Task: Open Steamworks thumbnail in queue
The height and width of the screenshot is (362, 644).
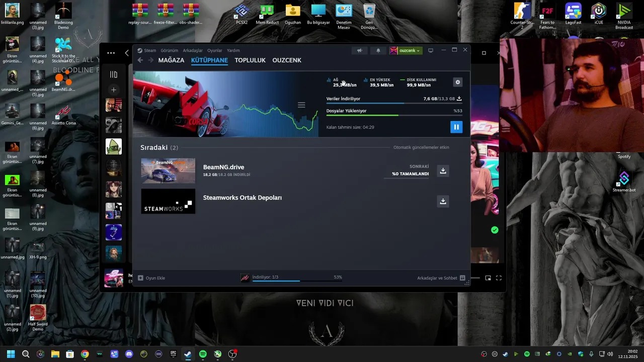Action: pyautogui.click(x=168, y=201)
